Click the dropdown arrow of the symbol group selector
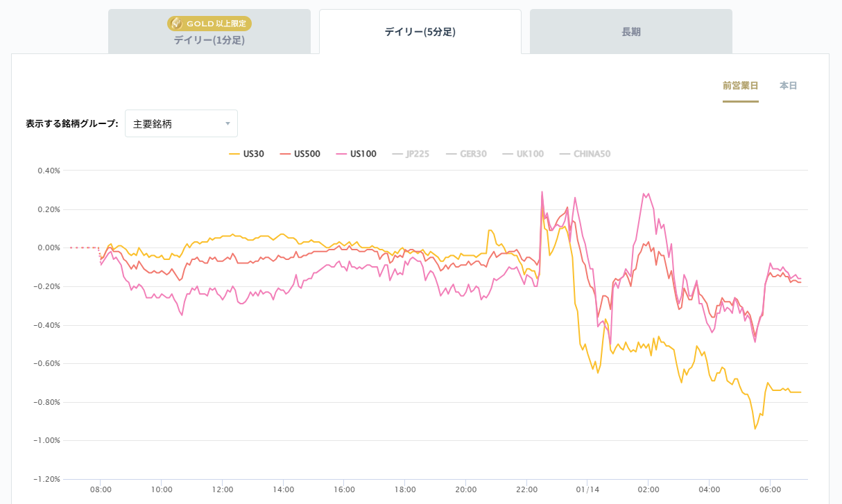This screenshot has height=504, width=842. (x=227, y=123)
